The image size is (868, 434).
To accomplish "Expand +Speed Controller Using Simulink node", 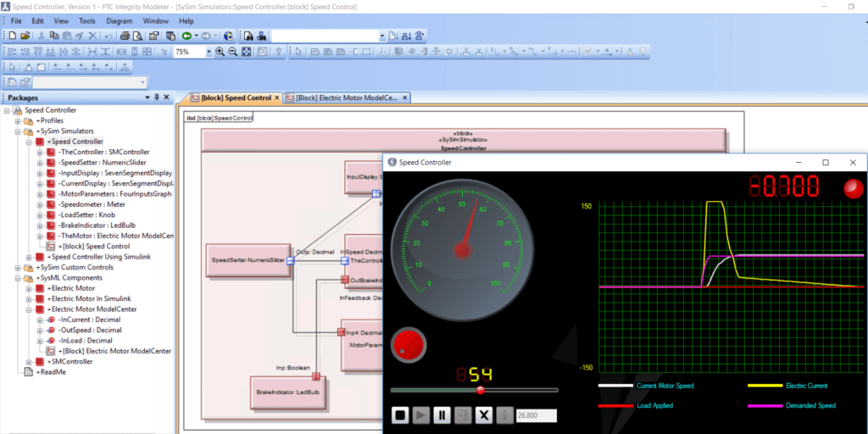I will pyautogui.click(x=29, y=257).
